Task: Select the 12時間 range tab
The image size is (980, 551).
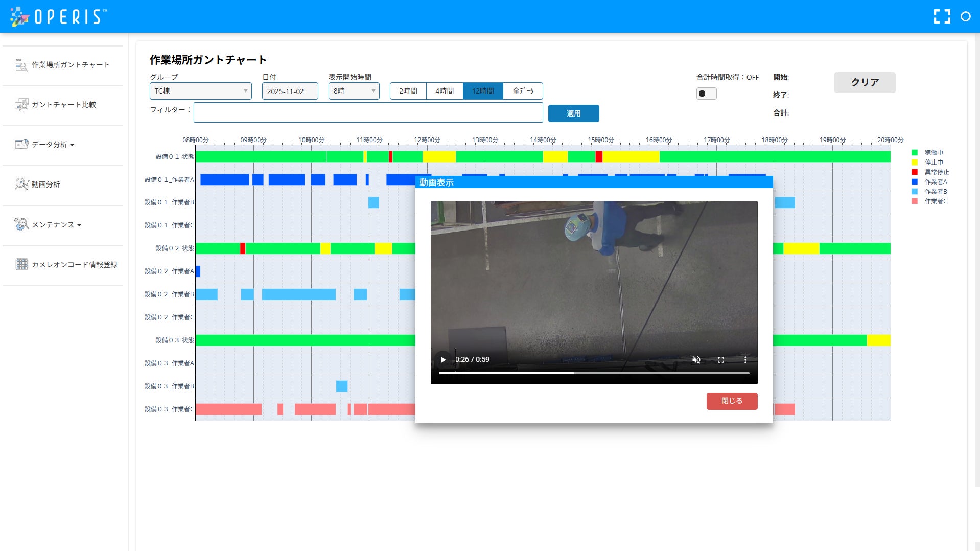Action: click(483, 91)
